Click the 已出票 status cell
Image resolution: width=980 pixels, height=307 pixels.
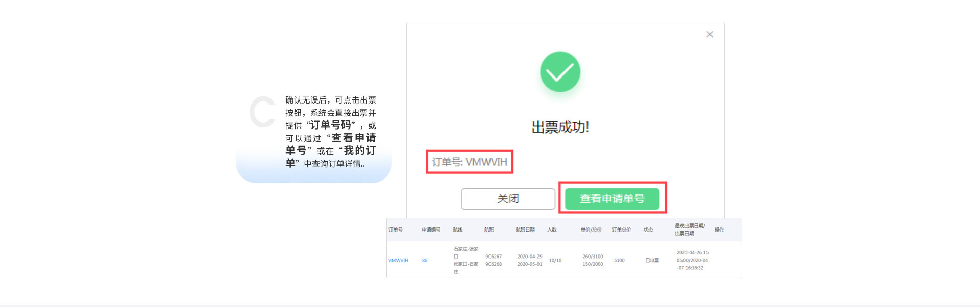pos(652,261)
